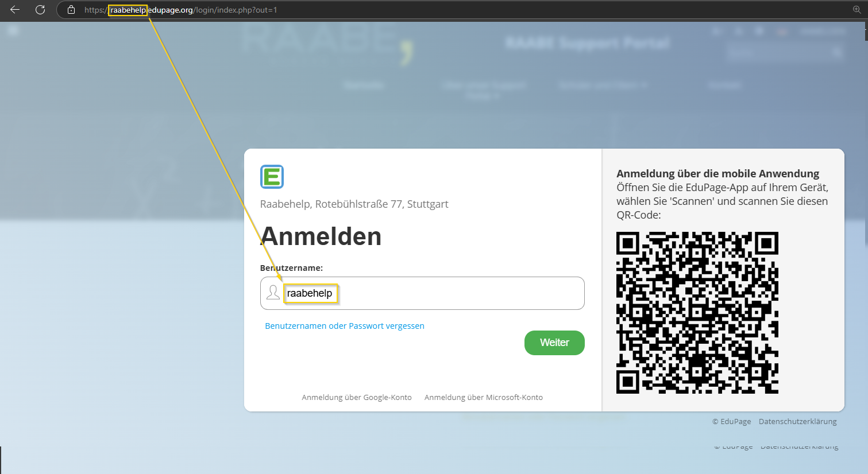Click the 'Raabehelp, Rotebühlstraße 77, Stuttgart' text

coord(354,204)
